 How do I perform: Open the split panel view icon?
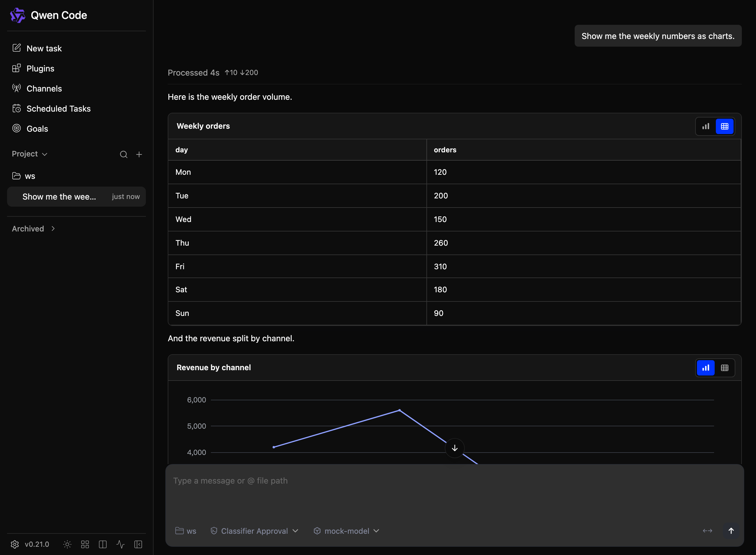coord(103,544)
